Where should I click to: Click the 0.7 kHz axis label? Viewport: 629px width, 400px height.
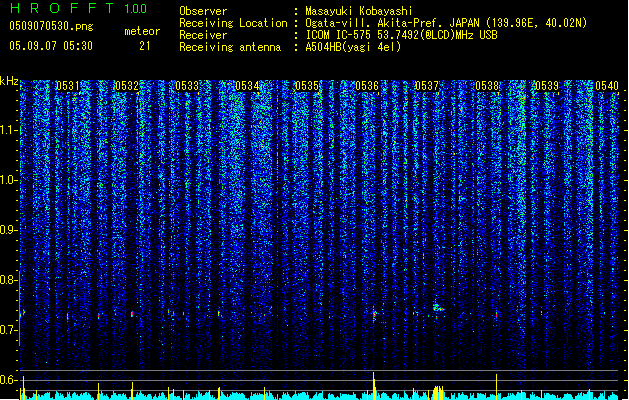pyautogui.click(x=8, y=330)
